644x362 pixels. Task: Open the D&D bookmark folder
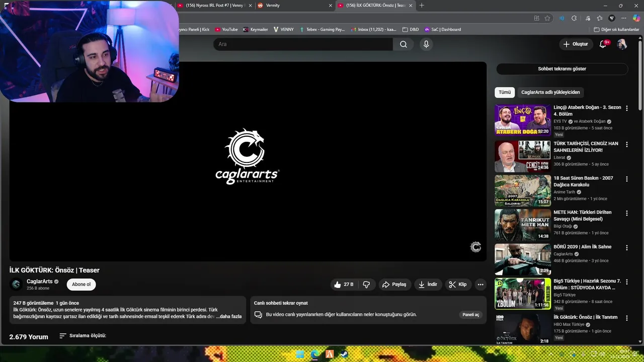411,30
